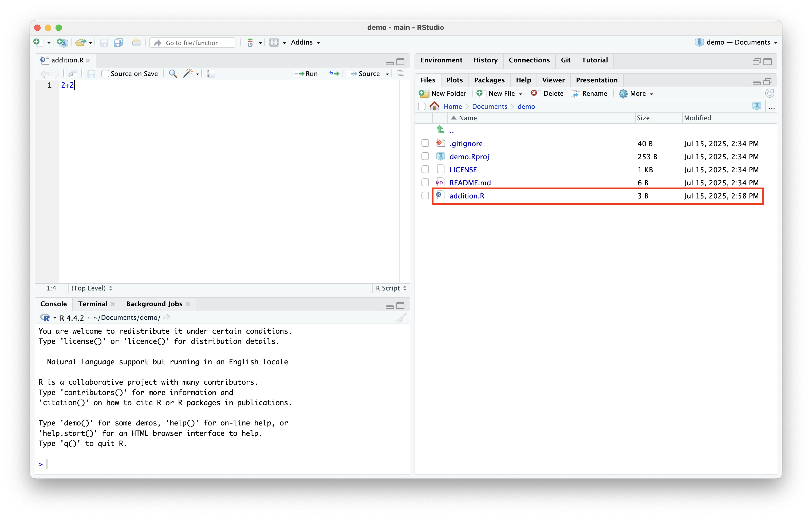Open the R Script file type selector
The height and width of the screenshot is (518, 812).
point(391,288)
